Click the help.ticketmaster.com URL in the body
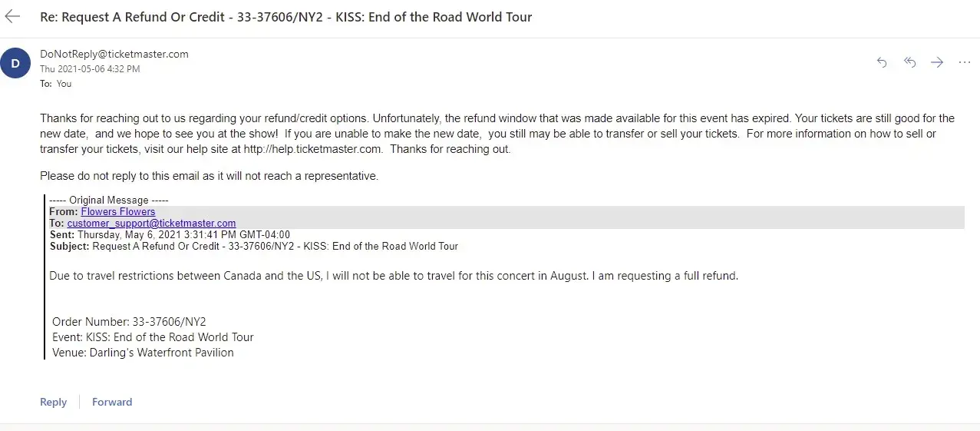Viewport: 980px width, 431px height. [x=312, y=149]
